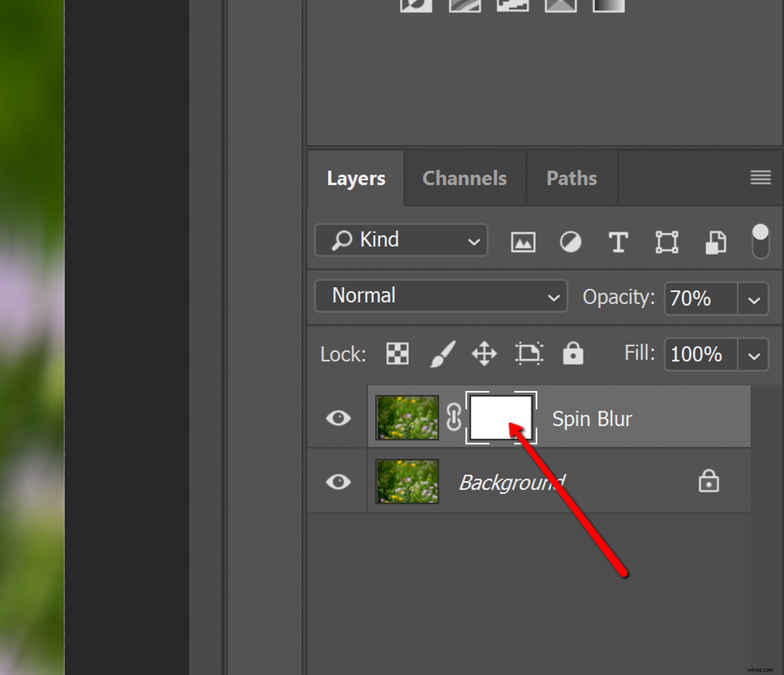The image size is (784, 675).
Task: Switch to the Paths tab
Action: [x=571, y=178]
